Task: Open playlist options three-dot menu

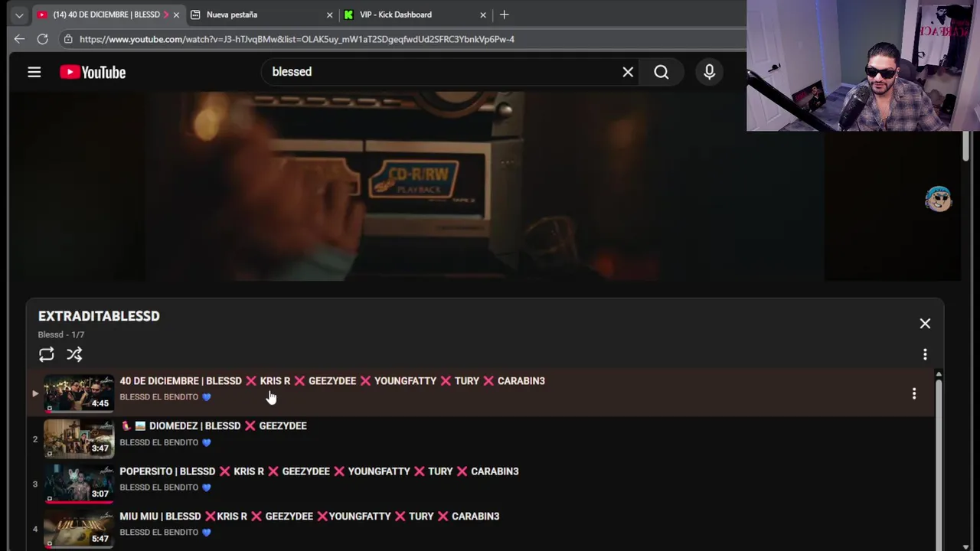Action: [925, 354]
